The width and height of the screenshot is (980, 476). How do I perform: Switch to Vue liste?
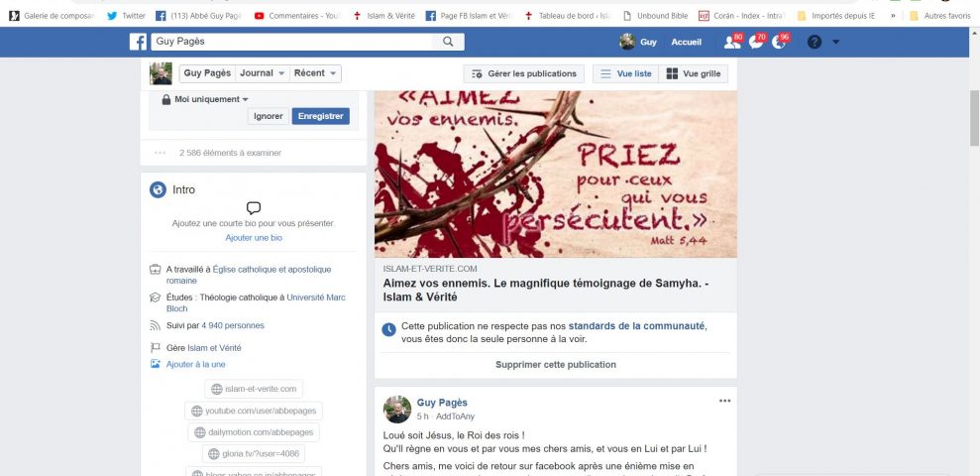tap(625, 73)
